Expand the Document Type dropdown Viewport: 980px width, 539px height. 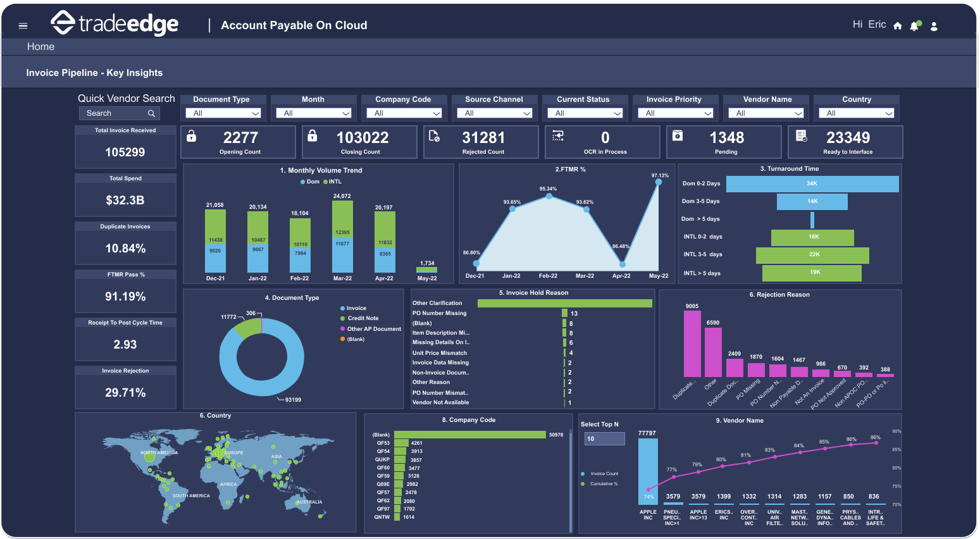coord(223,113)
